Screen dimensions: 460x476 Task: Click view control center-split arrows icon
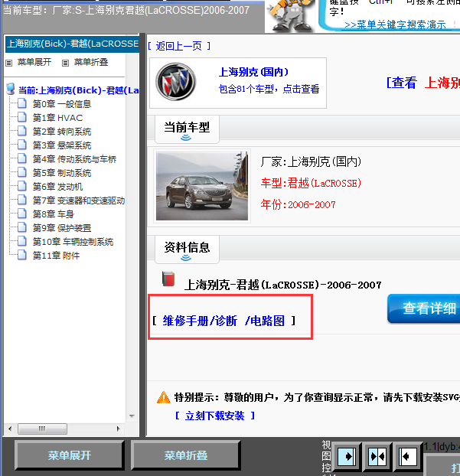click(x=377, y=456)
